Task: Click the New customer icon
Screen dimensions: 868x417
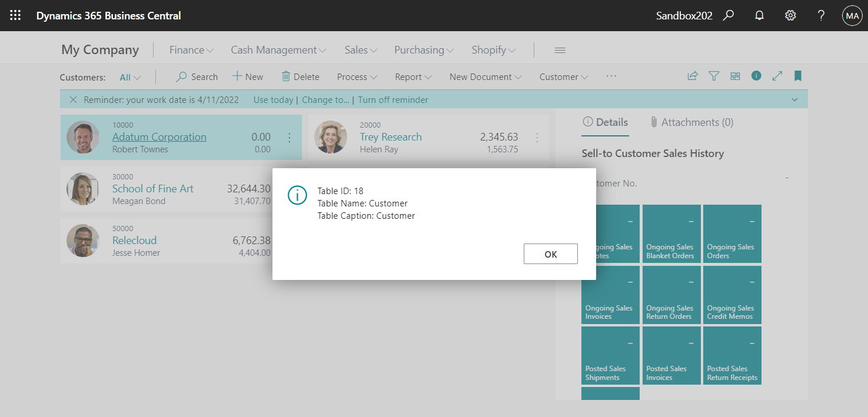Action: tap(247, 76)
